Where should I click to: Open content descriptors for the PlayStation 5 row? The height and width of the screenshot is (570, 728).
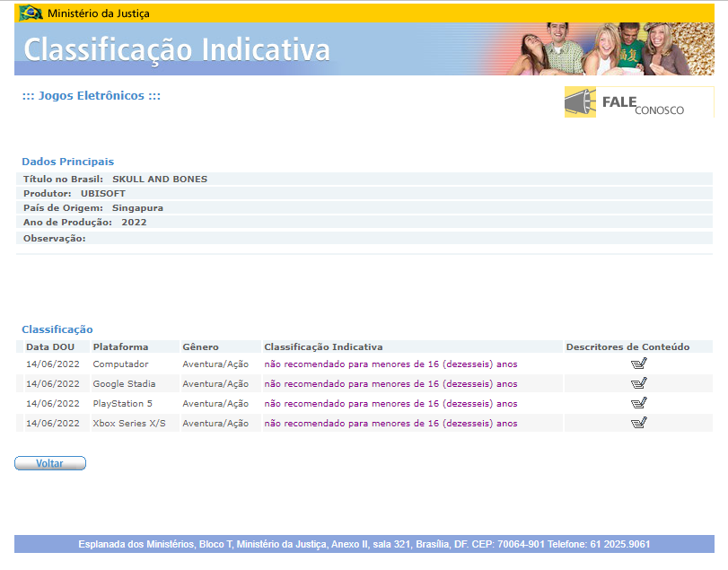(x=638, y=403)
